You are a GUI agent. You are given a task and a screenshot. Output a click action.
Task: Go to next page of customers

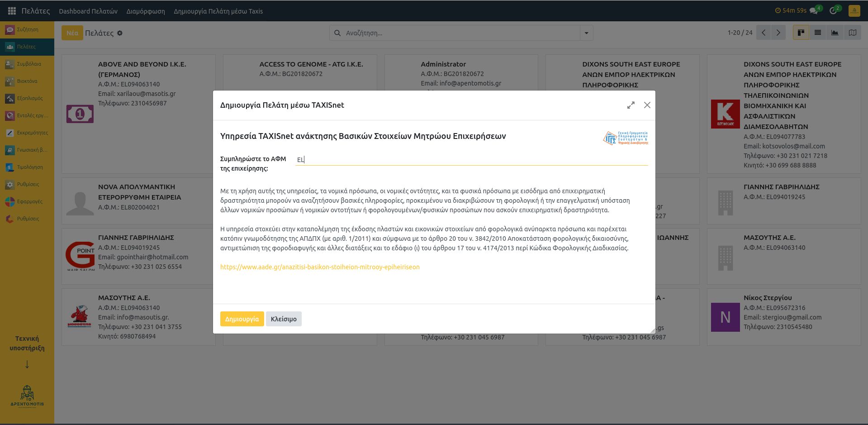(x=778, y=33)
